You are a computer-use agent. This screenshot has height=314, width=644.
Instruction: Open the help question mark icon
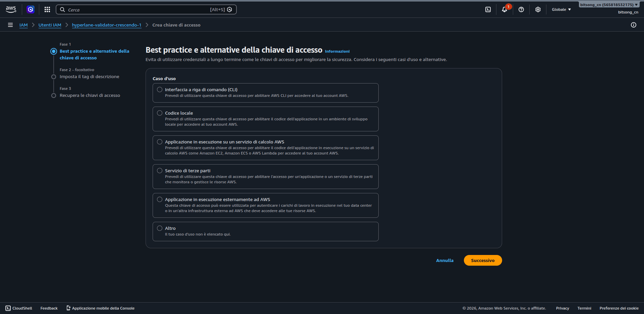[521, 9]
